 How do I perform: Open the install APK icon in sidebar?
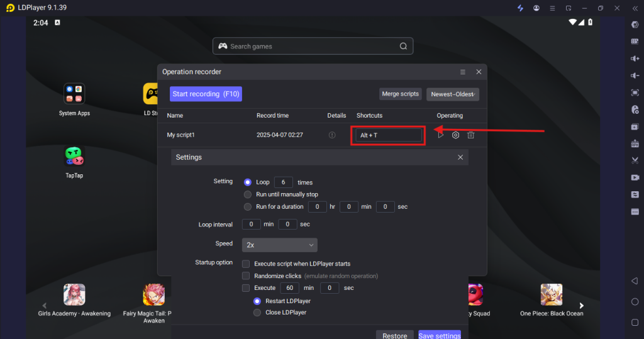coord(635,143)
